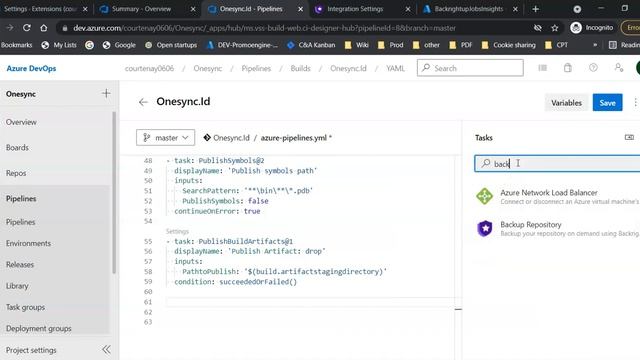Open the master branch dropdown

tap(165, 138)
